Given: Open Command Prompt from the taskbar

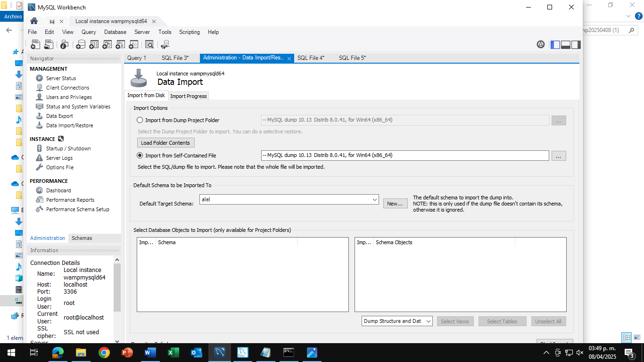Looking at the screenshot, I should point(289,353).
